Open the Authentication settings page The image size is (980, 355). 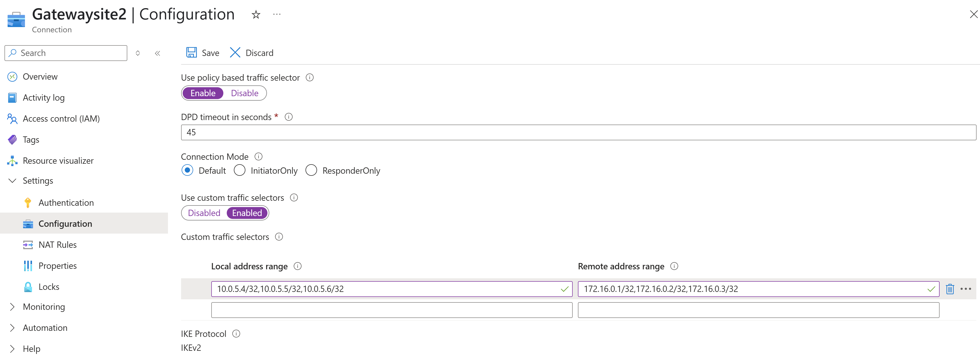pyautogui.click(x=66, y=203)
